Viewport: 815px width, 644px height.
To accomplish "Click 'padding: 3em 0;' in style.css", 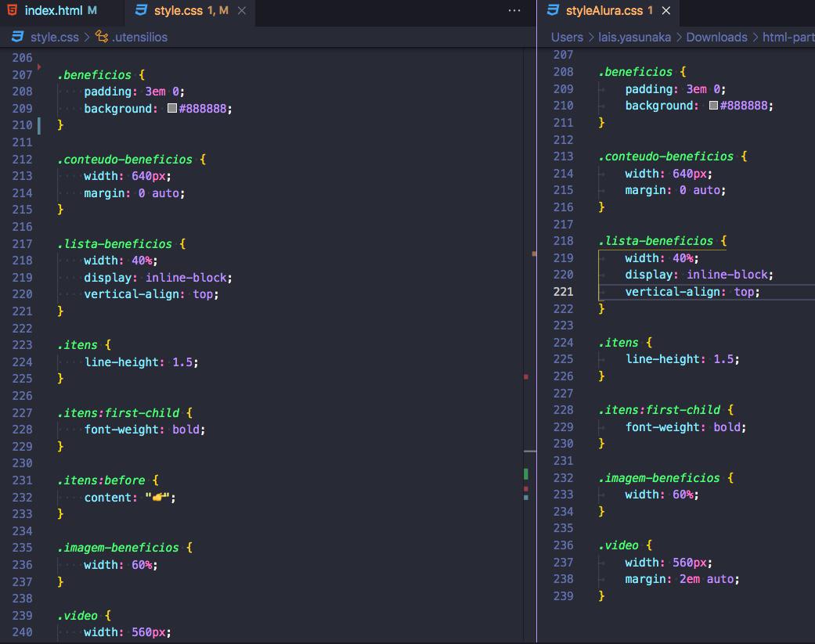I will coord(134,92).
